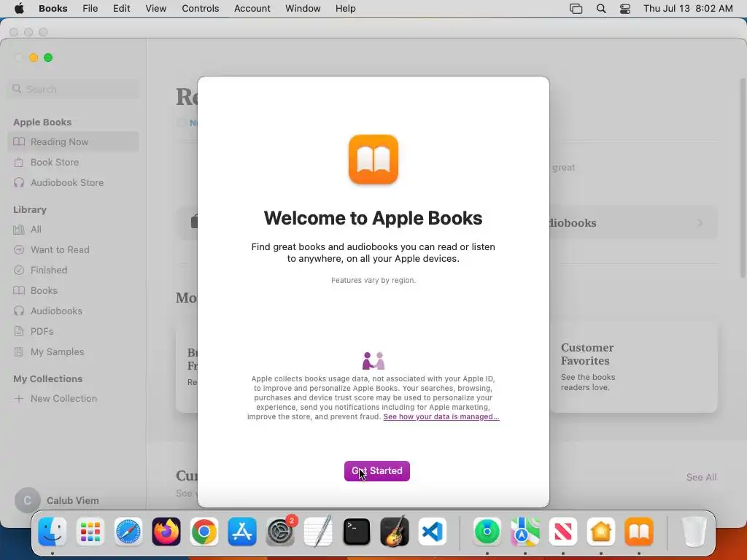Viewport: 747px width, 560px height.
Task: Open App Store from the Dock
Action: tap(242, 532)
